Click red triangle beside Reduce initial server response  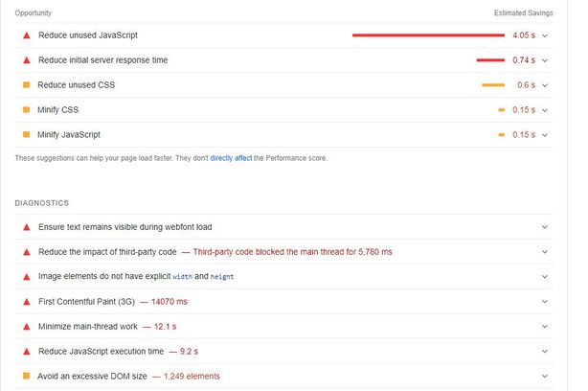[x=27, y=59]
